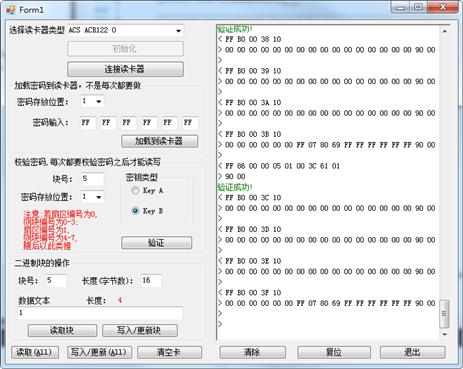
Task: Click the 清空卡 clear card button
Action: click(169, 352)
